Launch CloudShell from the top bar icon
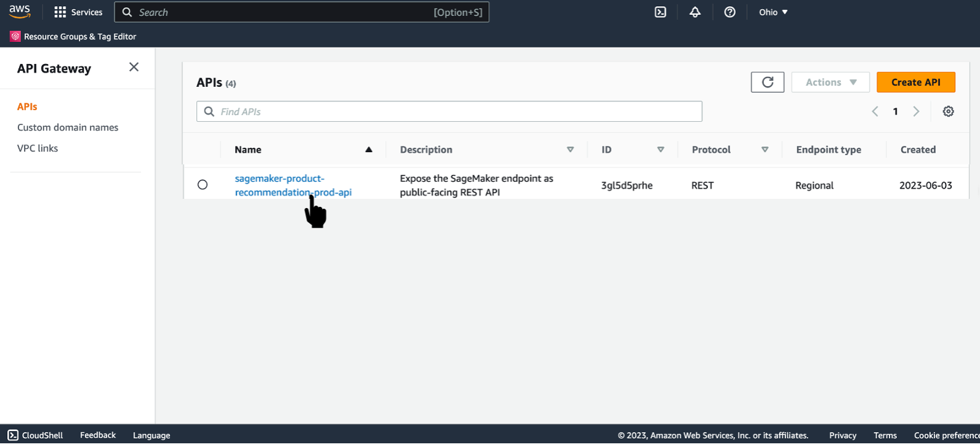This screenshot has width=980, height=447. (661, 12)
